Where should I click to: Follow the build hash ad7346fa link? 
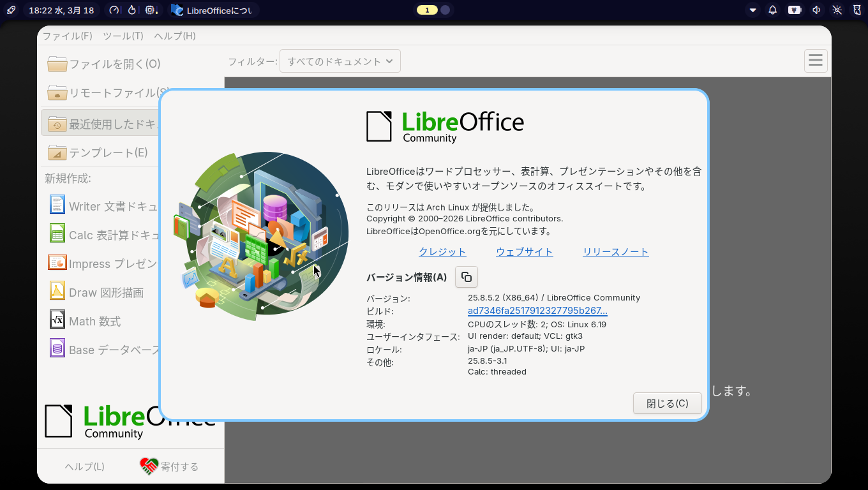point(537,311)
